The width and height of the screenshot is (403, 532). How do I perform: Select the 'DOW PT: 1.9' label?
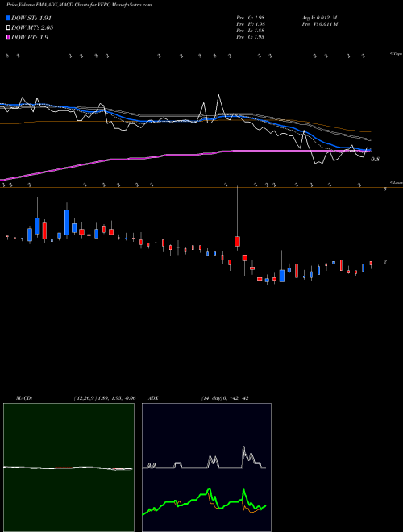[x=30, y=37]
